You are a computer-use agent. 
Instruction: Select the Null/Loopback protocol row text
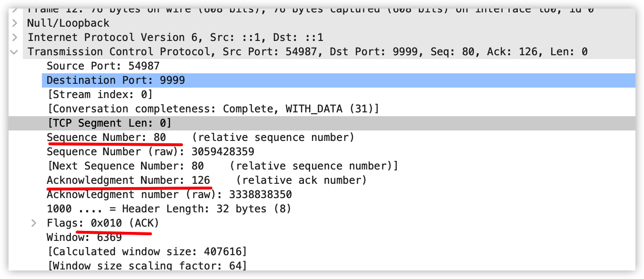(x=68, y=23)
